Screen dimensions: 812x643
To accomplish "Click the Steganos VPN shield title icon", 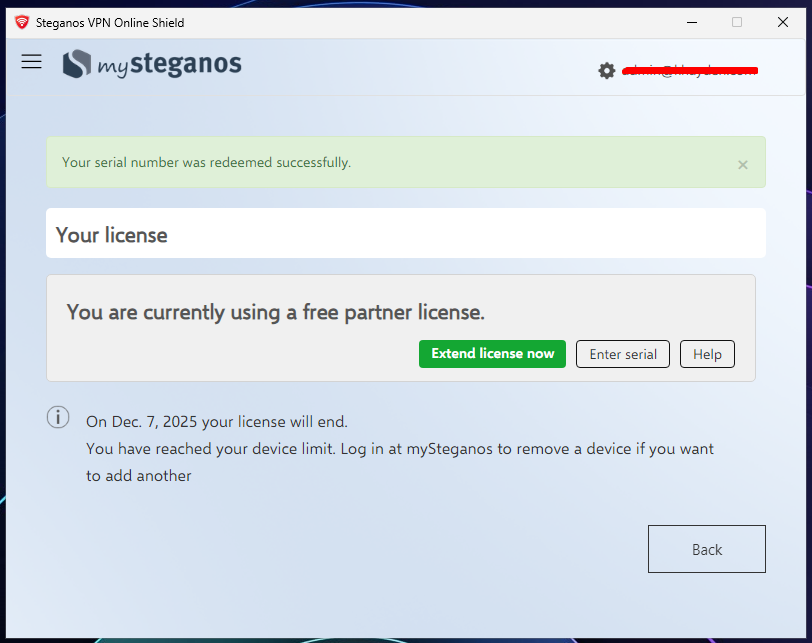I will click(x=22, y=22).
